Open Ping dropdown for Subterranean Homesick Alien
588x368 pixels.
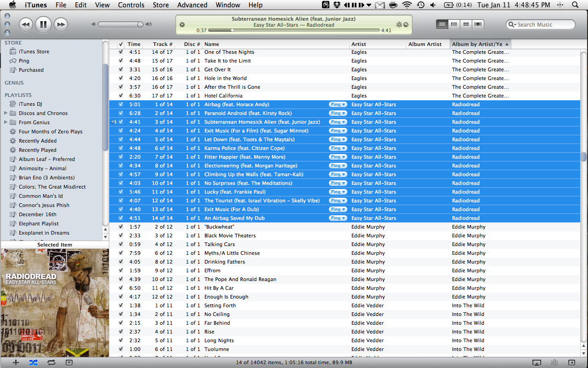click(338, 122)
